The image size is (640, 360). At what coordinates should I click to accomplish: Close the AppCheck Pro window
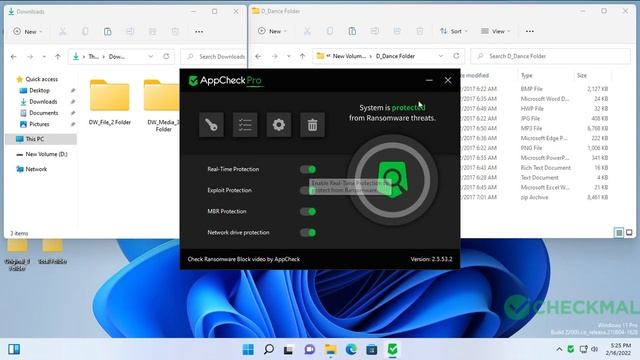pos(448,80)
